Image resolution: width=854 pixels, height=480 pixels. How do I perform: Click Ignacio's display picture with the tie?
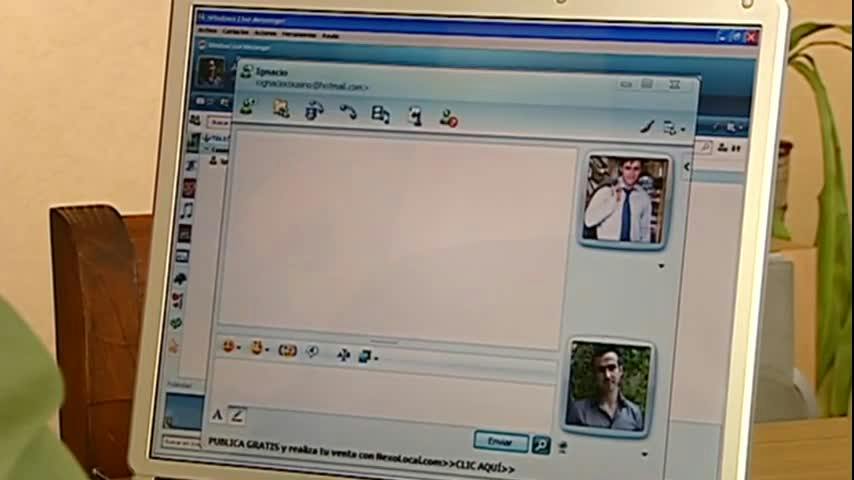pyautogui.click(x=625, y=200)
